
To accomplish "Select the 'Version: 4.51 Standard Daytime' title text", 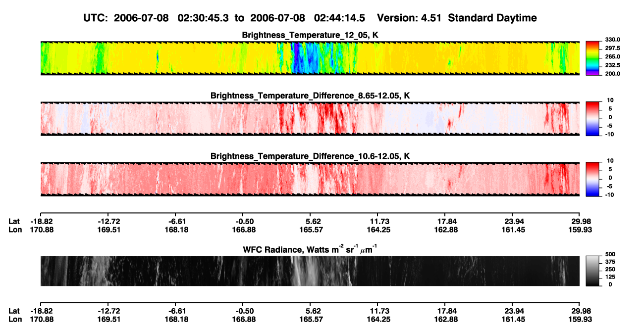I will (x=457, y=18).
